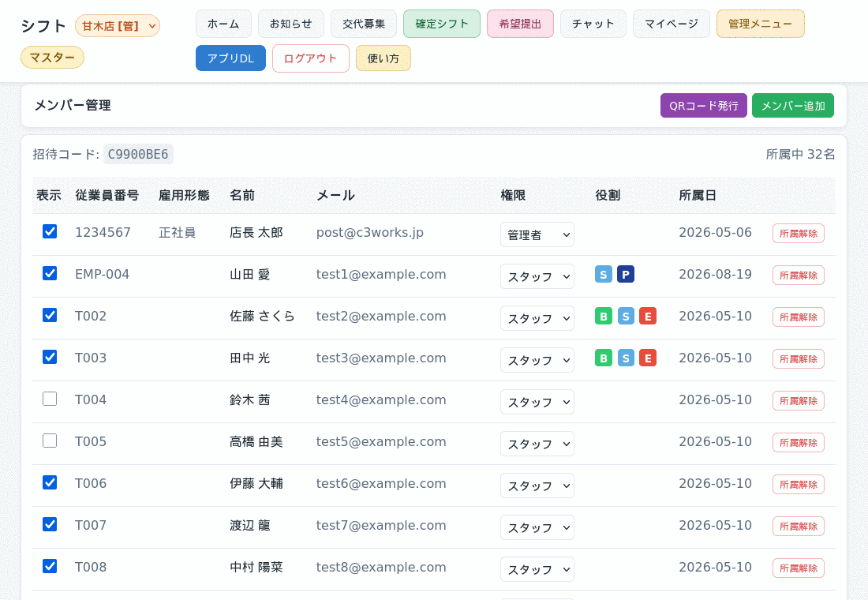Click the QRコード発行 button
This screenshot has height=600, width=868.
point(704,105)
